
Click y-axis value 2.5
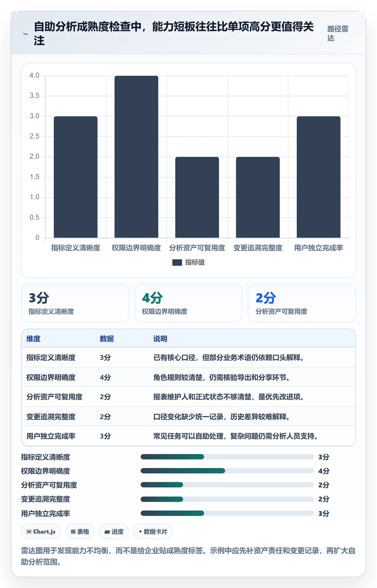click(x=34, y=136)
